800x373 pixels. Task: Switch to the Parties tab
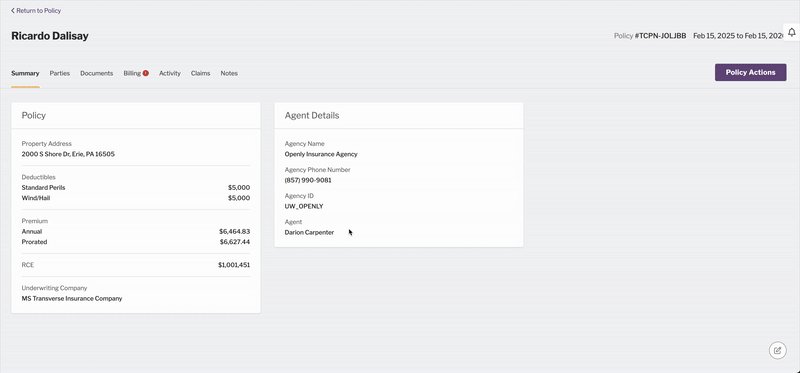tap(60, 73)
